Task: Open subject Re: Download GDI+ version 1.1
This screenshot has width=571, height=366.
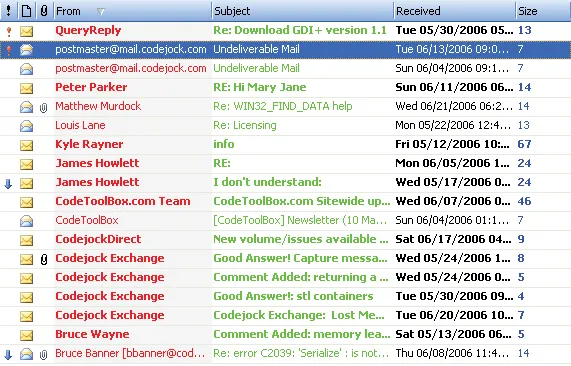Action: pyautogui.click(x=300, y=30)
